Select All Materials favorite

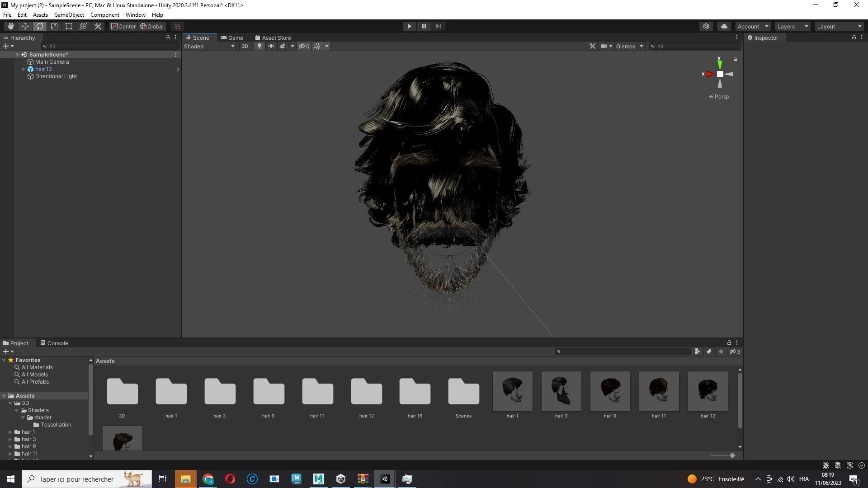click(x=37, y=367)
